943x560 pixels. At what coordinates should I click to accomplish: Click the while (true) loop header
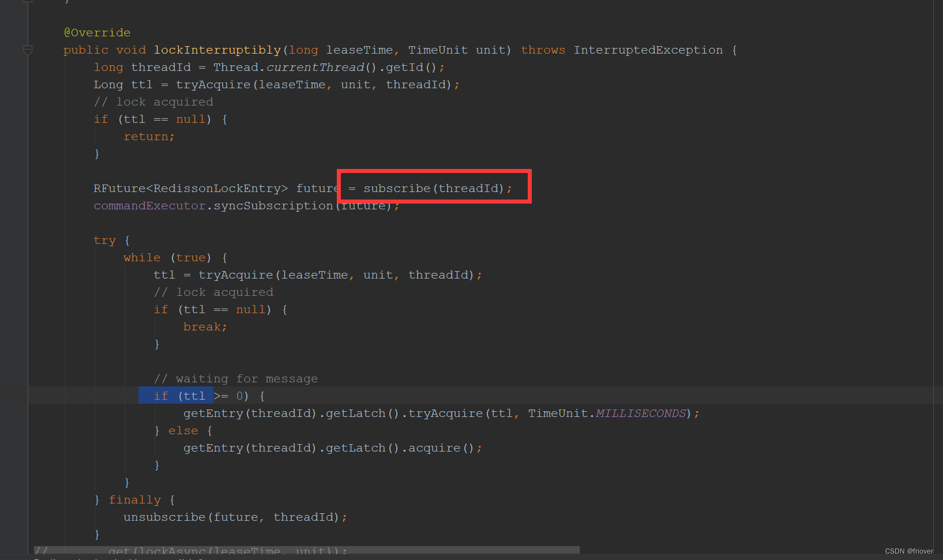pyautogui.click(x=168, y=258)
